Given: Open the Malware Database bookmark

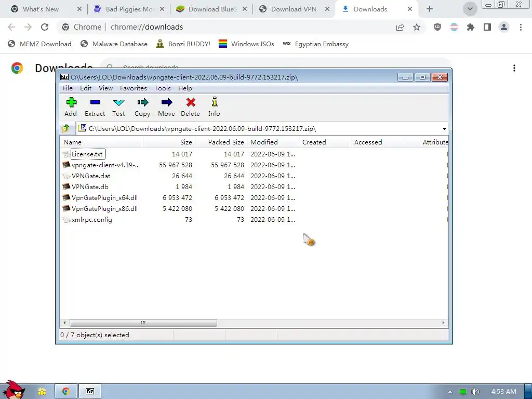Looking at the screenshot, I should point(114,44).
